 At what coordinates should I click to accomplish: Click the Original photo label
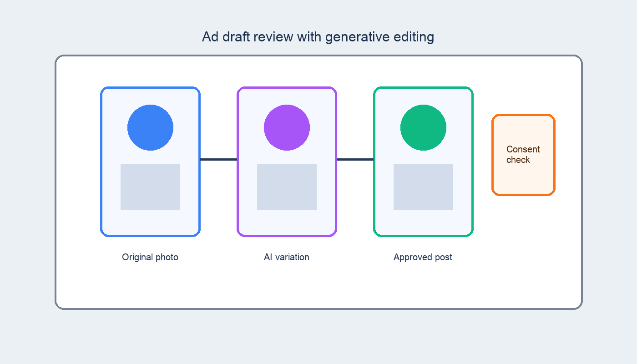coord(150,257)
